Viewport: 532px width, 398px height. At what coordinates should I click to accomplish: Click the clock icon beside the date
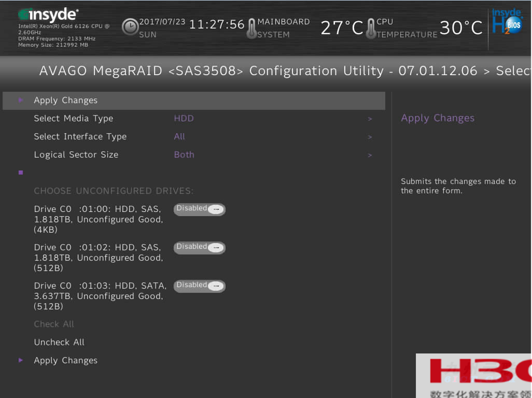(x=130, y=26)
